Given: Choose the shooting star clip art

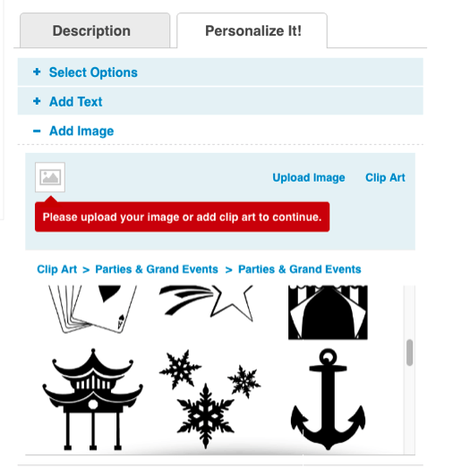Looking at the screenshot, I should pyautogui.click(x=206, y=303).
